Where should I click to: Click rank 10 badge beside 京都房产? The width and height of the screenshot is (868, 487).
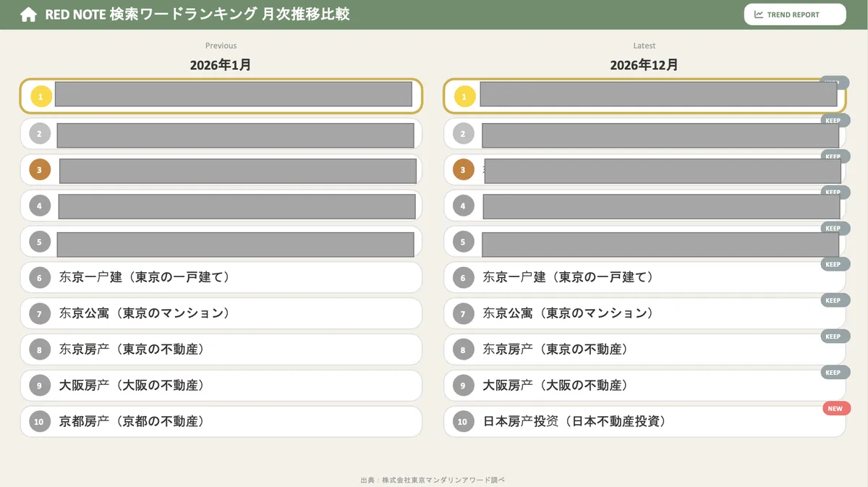[x=40, y=422]
